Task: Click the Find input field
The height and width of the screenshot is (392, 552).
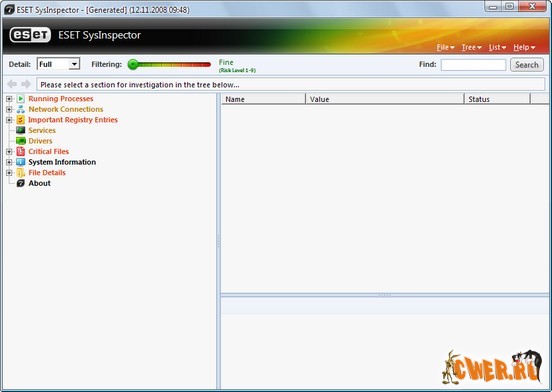Action: point(473,65)
